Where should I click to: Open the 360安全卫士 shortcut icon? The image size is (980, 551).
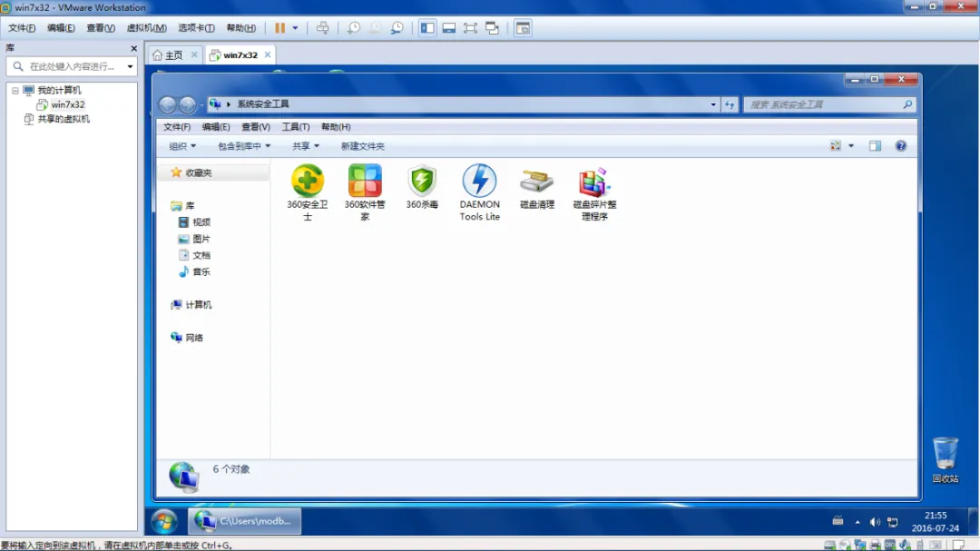pyautogui.click(x=307, y=181)
